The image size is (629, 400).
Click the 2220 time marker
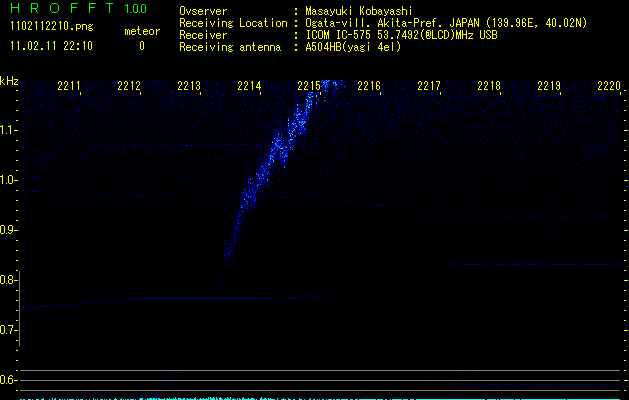pyautogui.click(x=609, y=86)
